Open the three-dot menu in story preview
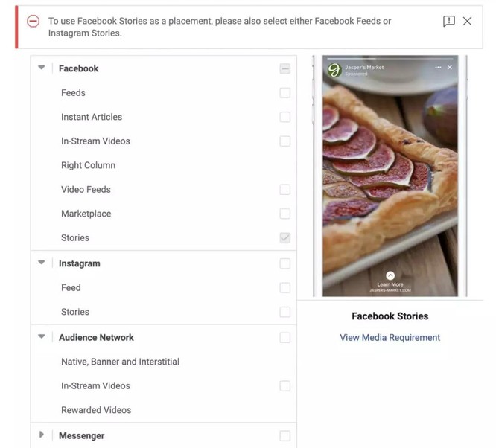The image size is (496, 448). (438, 68)
